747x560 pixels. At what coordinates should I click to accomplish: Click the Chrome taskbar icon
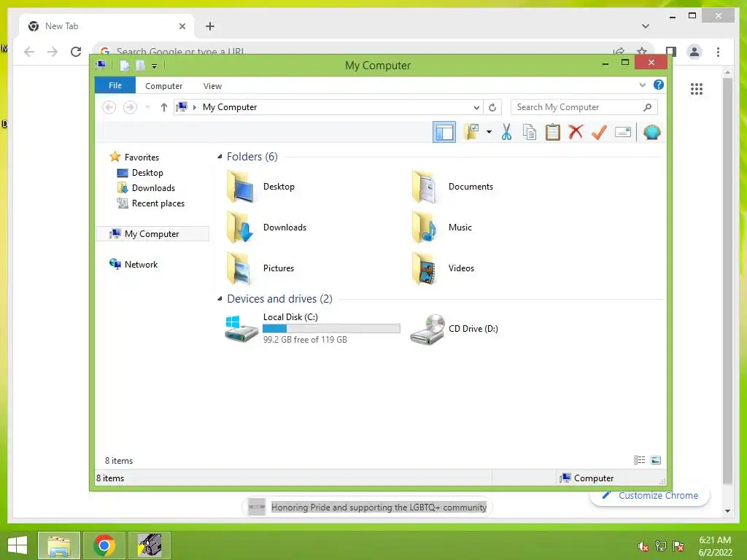(104, 545)
